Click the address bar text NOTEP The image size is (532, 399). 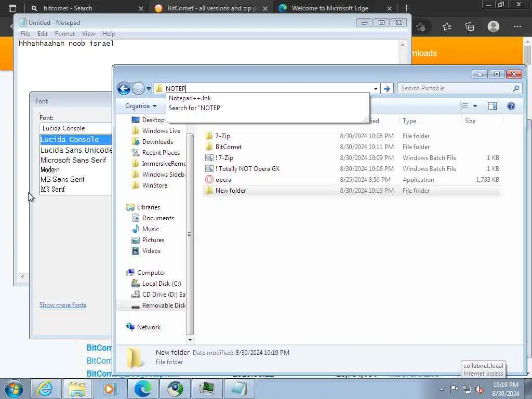[x=176, y=89]
